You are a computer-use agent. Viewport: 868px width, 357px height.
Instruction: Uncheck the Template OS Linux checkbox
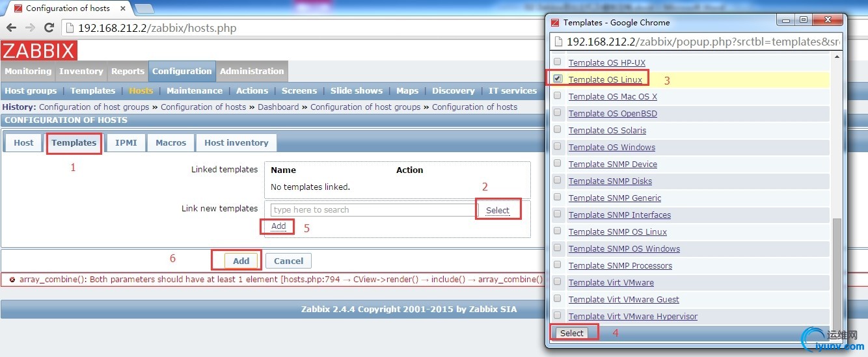tap(557, 79)
